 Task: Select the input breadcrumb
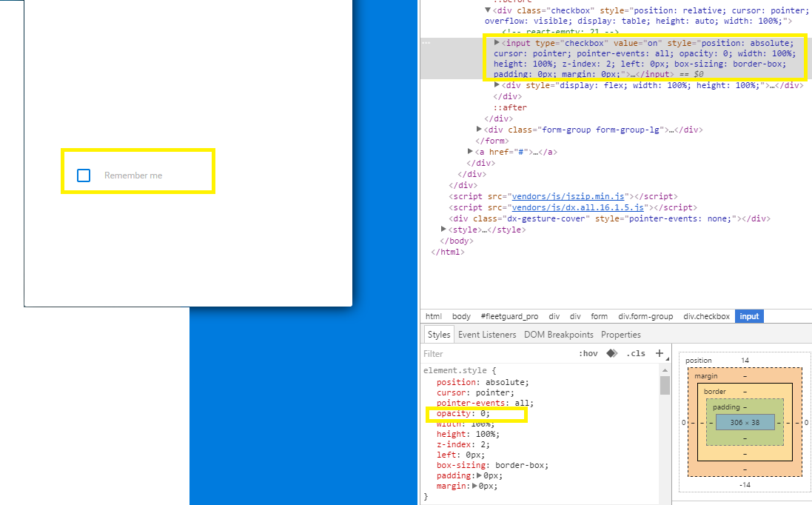[x=749, y=316]
